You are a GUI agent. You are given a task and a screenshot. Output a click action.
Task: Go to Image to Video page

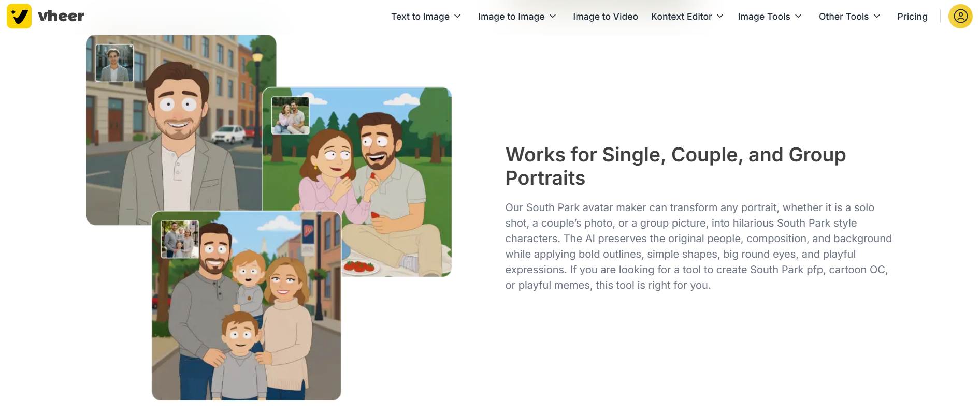605,17
